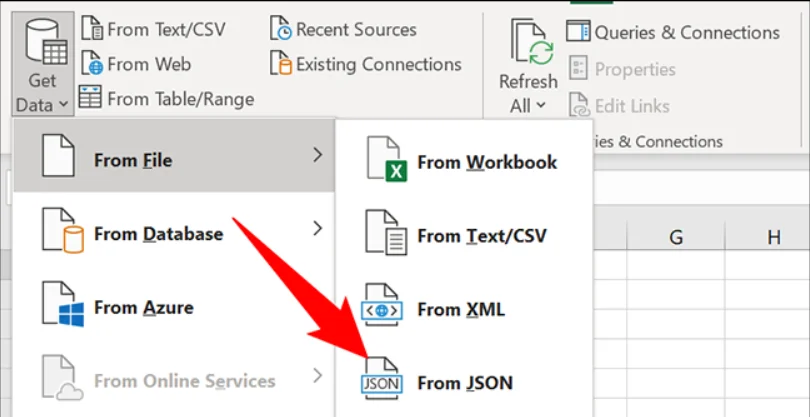Select From Azure in the menu

143,307
